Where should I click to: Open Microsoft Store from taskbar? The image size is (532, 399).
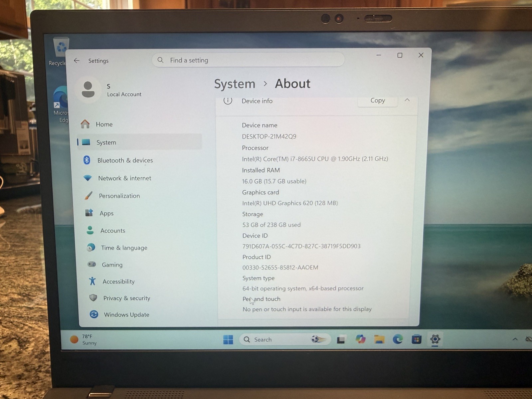(416, 339)
